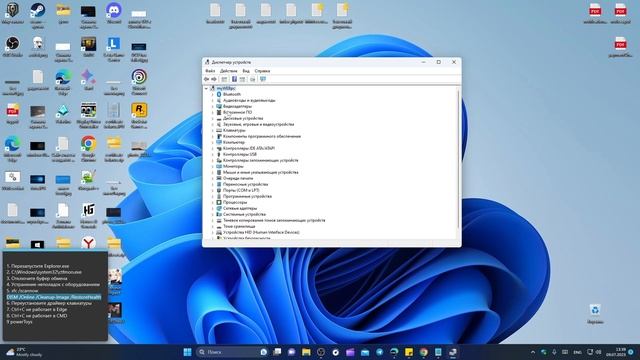This screenshot has height=360, width=640.
Task: Show hidden icons chevron in system tray
Action: pos(533,352)
